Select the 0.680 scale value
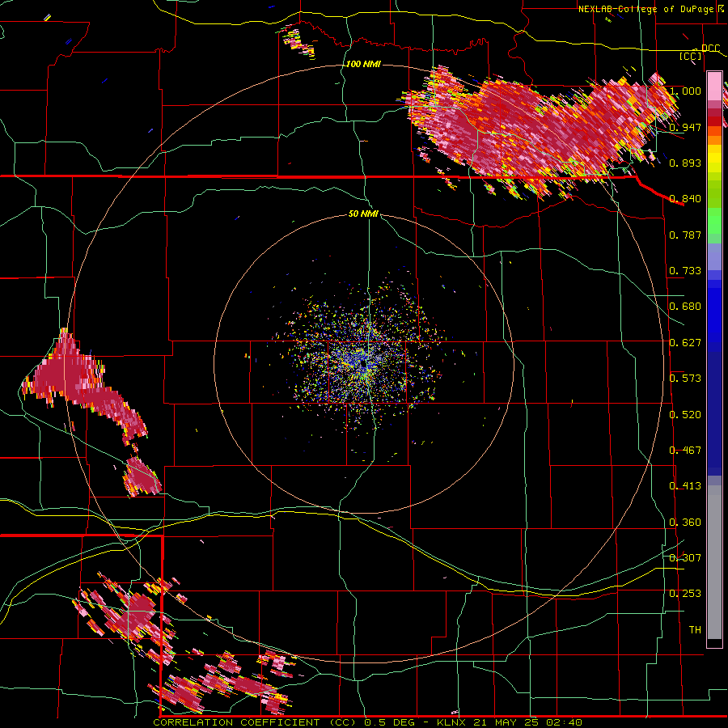The image size is (728, 728). tap(685, 307)
